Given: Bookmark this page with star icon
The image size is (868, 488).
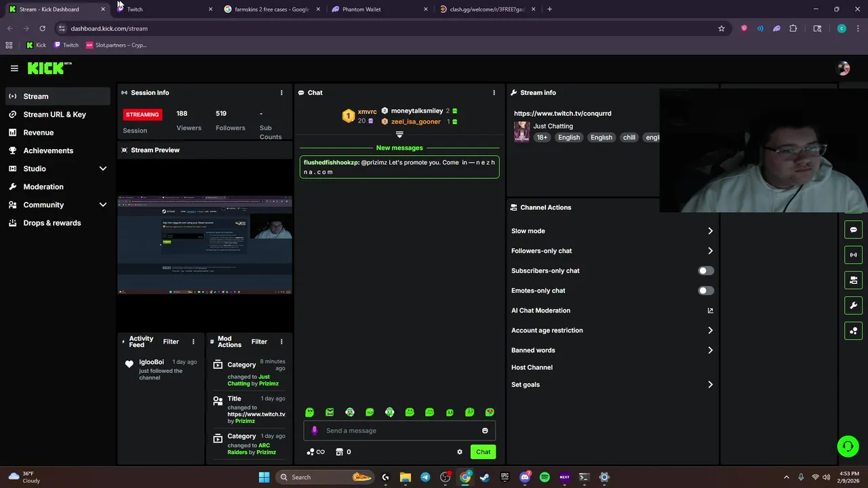Looking at the screenshot, I should (722, 28).
